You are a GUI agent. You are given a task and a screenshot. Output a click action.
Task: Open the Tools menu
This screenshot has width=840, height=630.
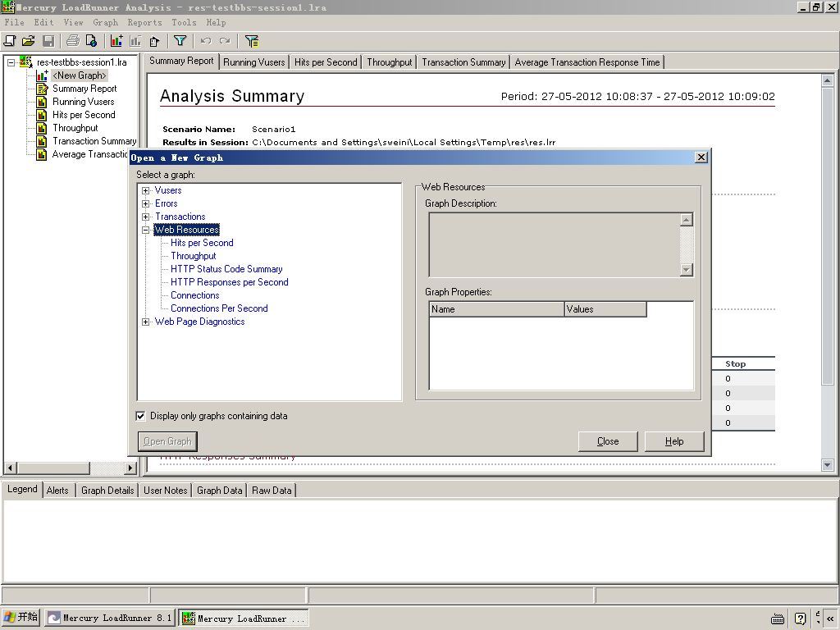tap(184, 22)
